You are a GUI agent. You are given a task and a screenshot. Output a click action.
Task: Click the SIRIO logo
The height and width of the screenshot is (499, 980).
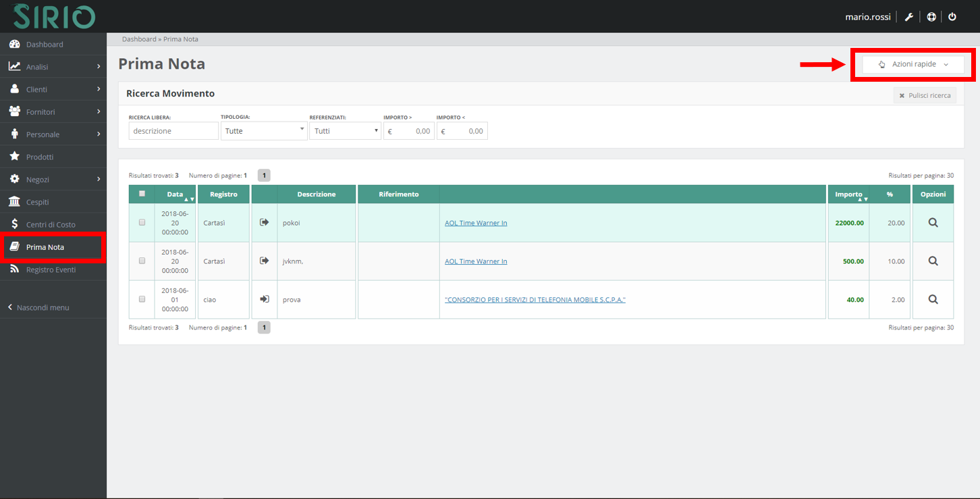[x=54, y=16]
